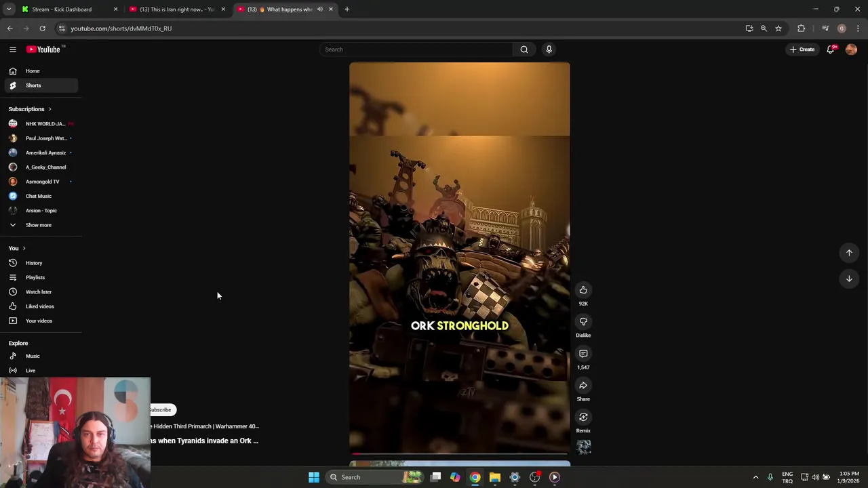The height and width of the screenshot is (488, 868).
Task: Open File Explorer from taskbar
Action: click(x=495, y=477)
